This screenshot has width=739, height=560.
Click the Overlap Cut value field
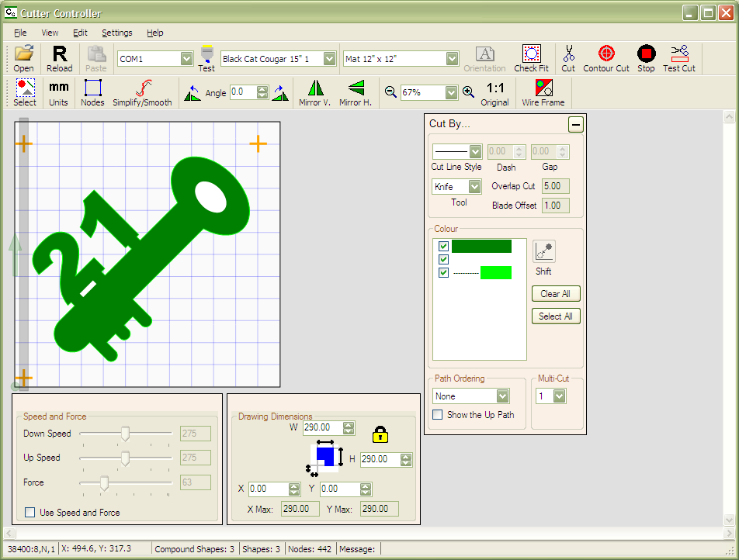[555, 186]
